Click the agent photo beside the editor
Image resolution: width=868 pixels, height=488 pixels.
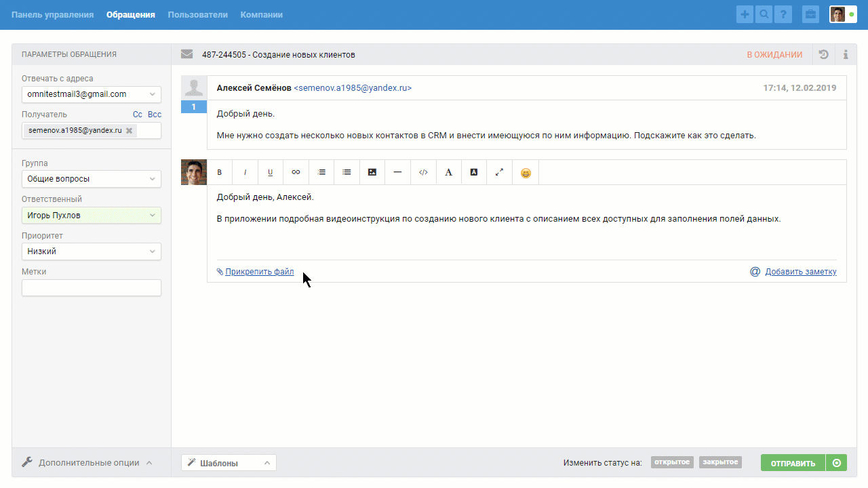click(194, 172)
